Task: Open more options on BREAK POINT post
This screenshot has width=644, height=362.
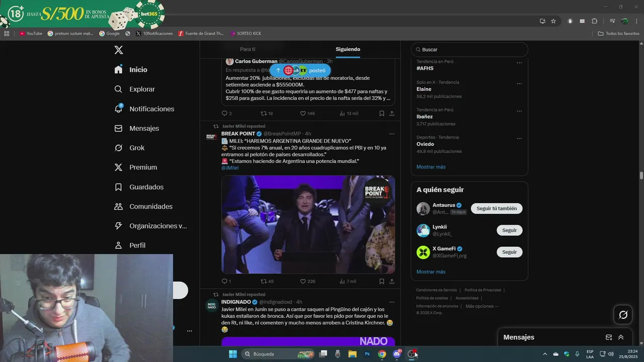Action: coord(392,134)
